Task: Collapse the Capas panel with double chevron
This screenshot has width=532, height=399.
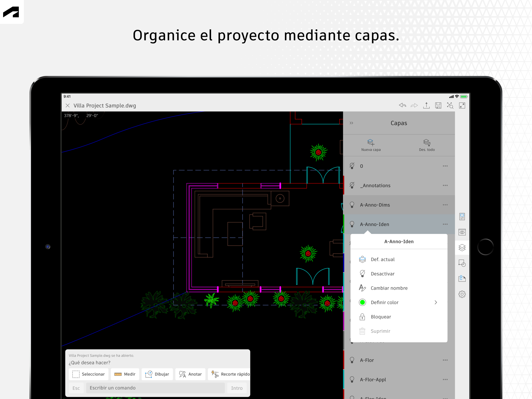Action: coord(351,123)
